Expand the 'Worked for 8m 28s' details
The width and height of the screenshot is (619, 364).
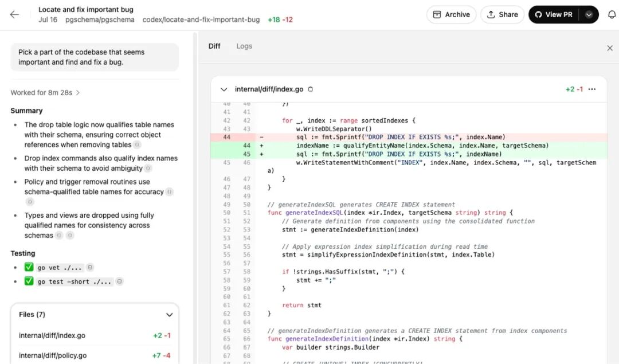click(45, 93)
